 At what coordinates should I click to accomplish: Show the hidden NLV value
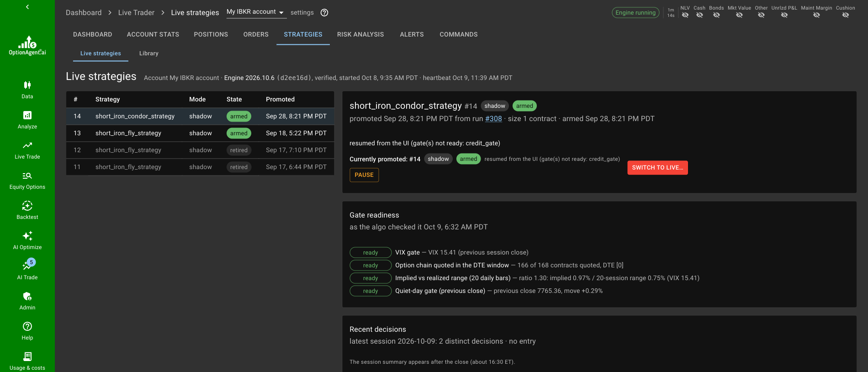click(x=685, y=15)
